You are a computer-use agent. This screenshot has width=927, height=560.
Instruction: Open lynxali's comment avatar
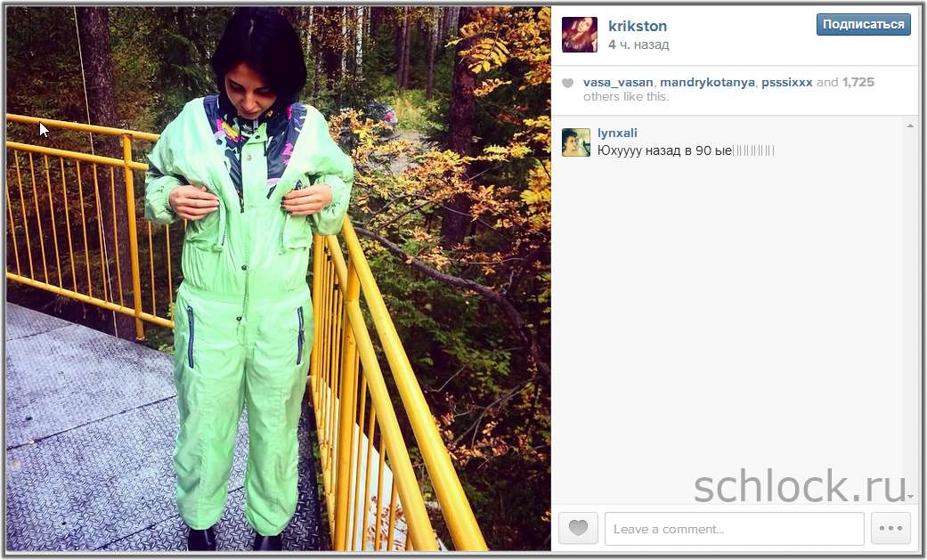(576, 142)
